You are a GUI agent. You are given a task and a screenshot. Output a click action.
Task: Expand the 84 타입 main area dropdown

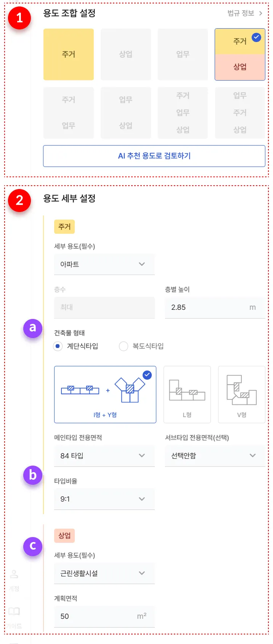tap(104, 456)
